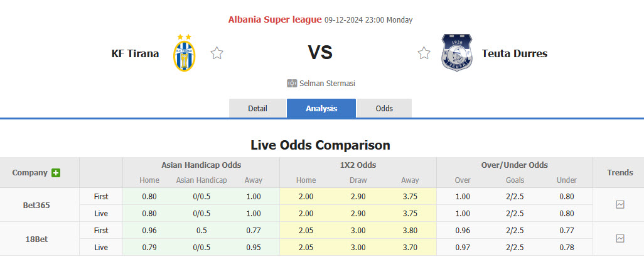Open the Bet365 trends chart icon
Image resolution: width=644 pixels, height=264 pixels.
point(620,204)
